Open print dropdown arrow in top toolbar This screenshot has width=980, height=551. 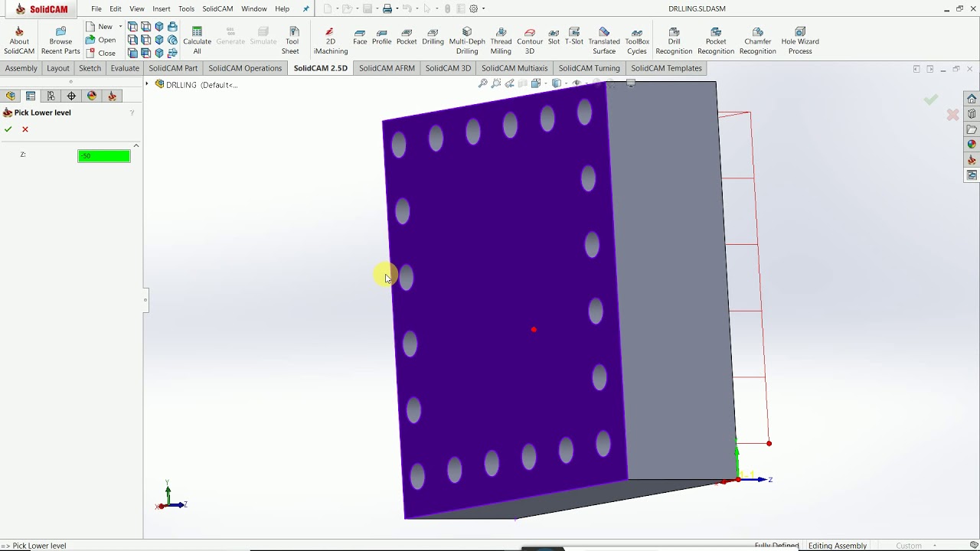(x=397, y=8)
